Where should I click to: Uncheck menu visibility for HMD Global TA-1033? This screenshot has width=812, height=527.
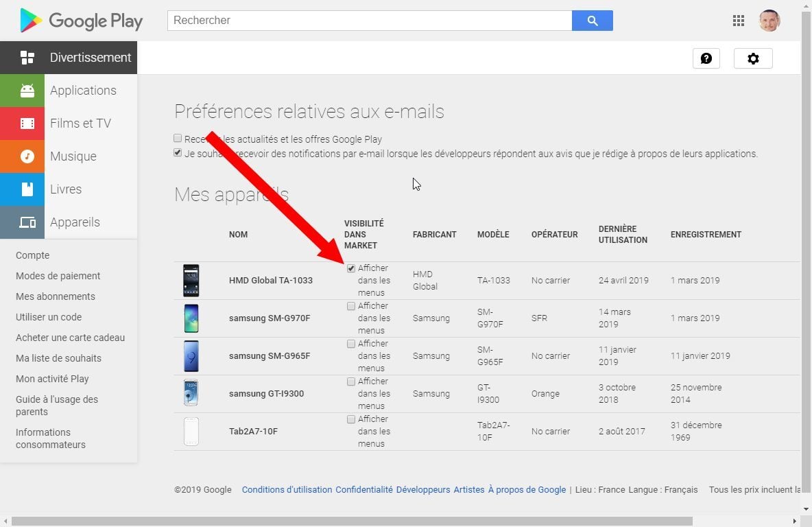(351, 268)
